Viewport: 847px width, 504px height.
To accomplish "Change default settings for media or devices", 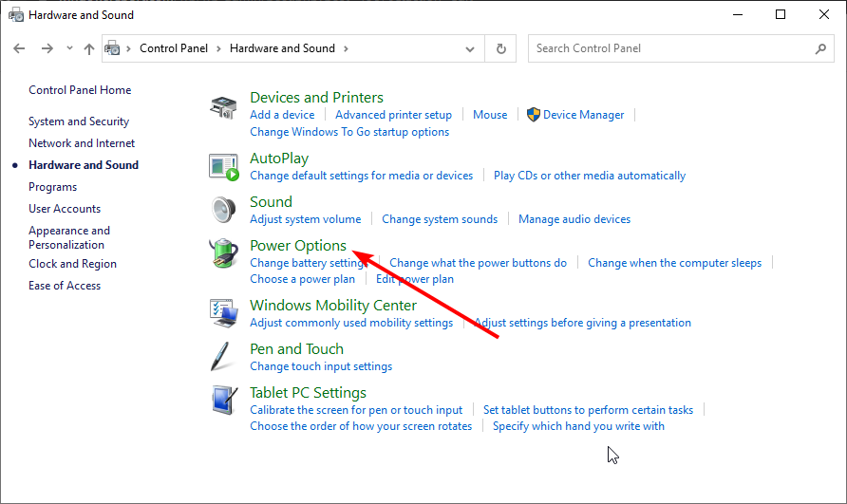I will coord(362,176).
